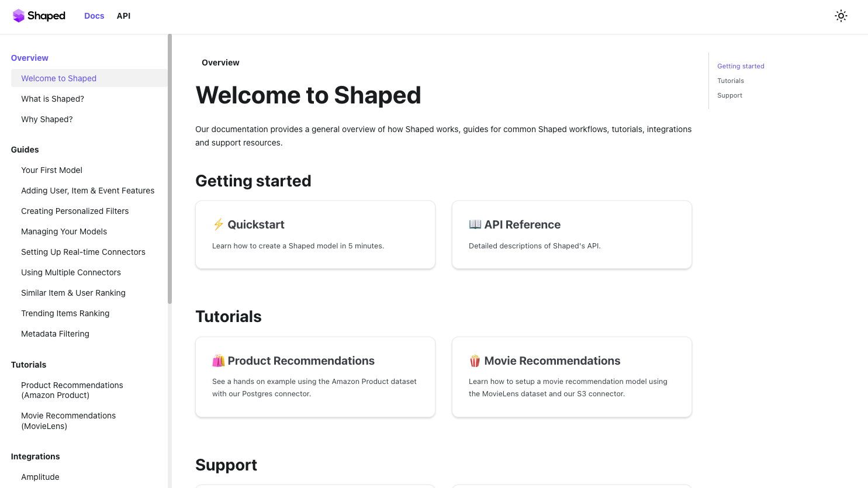Open the Docs tab in the navbar
The image size is (868, 488).
coord(94,16)
